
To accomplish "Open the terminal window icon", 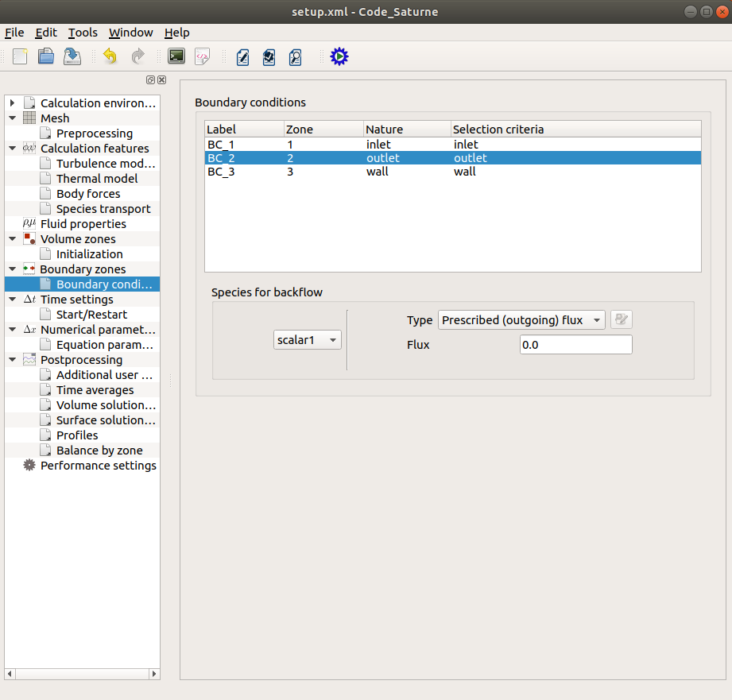I will (176, 56).
